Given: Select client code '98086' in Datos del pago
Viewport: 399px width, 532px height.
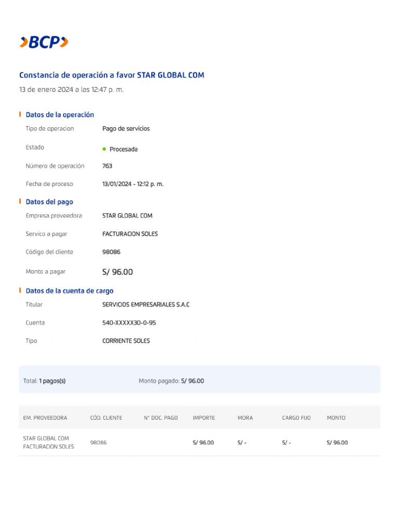Looking at the screenshot, I should click(111, 252).
